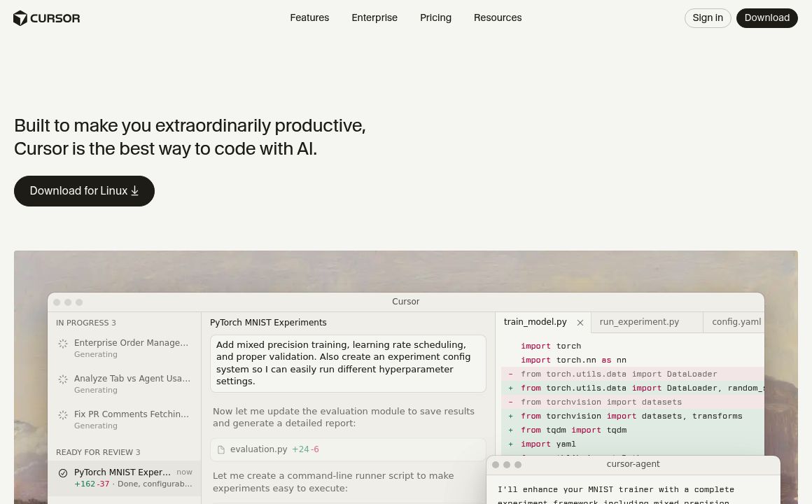Switch to run_experiment.py tab

(x=639, y=322)
